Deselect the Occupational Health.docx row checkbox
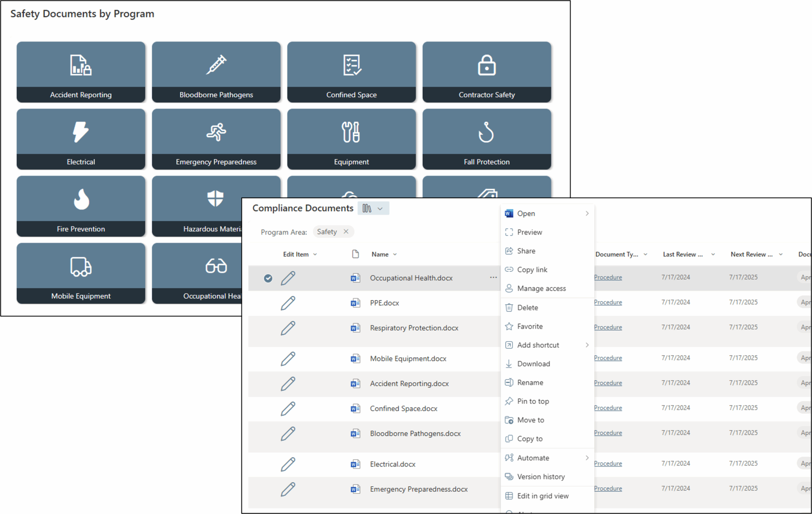The image size is (812, 514). tap(268, 278)
